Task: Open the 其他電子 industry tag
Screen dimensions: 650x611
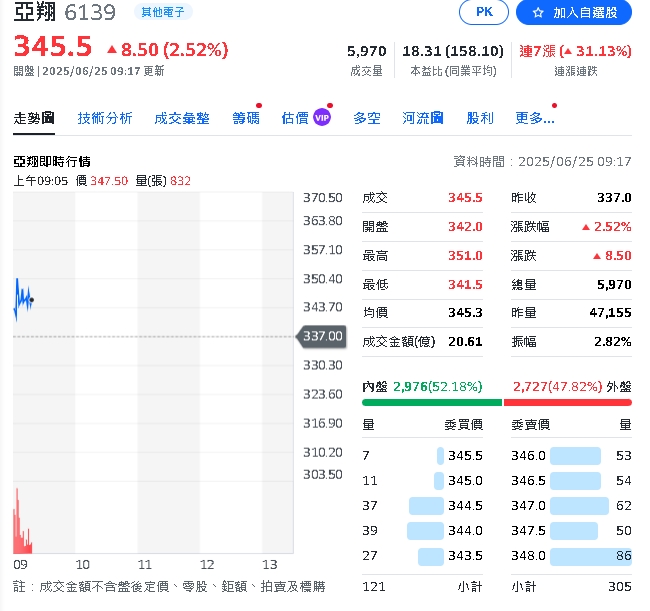Action: tap(162, 12)
